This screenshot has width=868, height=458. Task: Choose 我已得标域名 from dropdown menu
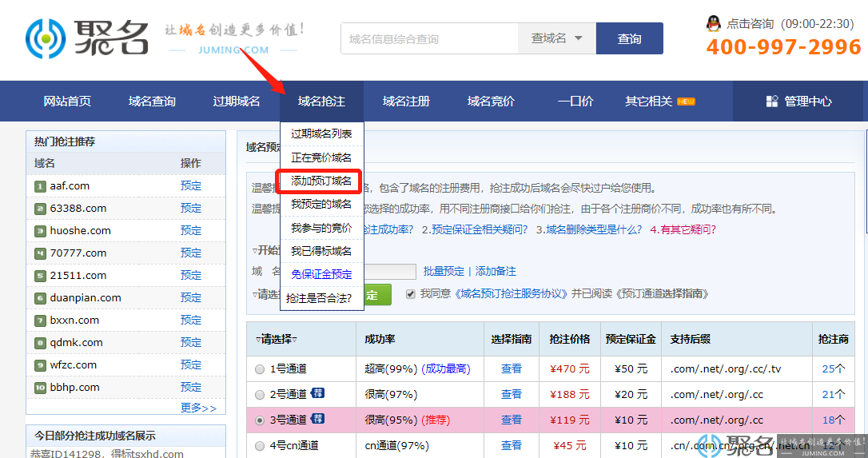click(321, 251)
